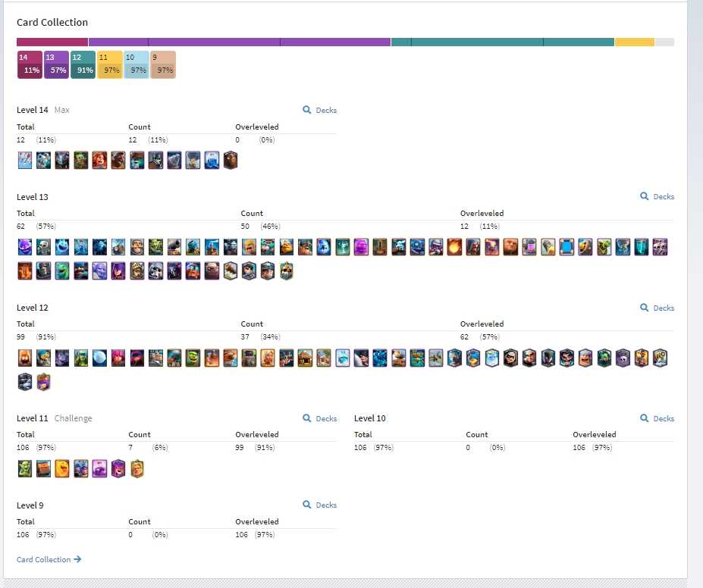The width and height of the screenshot is (703, 588).
Task: Find Decks for Level 11 Challenge
Action: click(320, 418)
